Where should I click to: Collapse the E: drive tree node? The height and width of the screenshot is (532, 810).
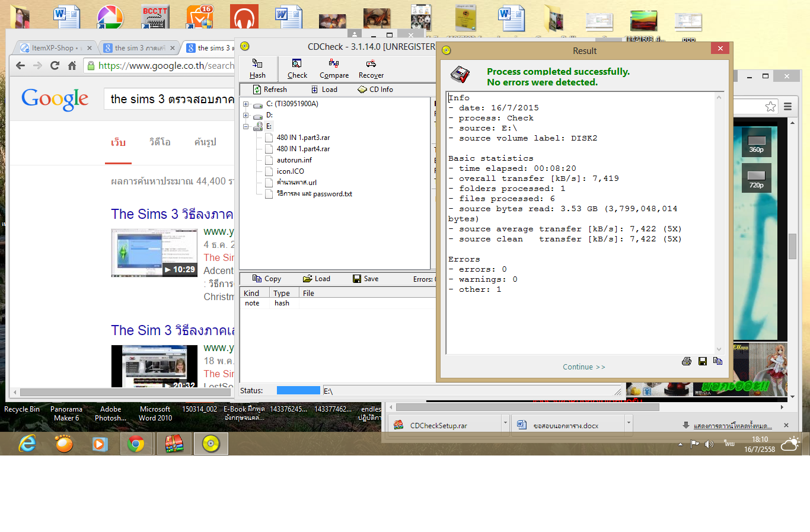pyautogui.click(x=246, y=126)
